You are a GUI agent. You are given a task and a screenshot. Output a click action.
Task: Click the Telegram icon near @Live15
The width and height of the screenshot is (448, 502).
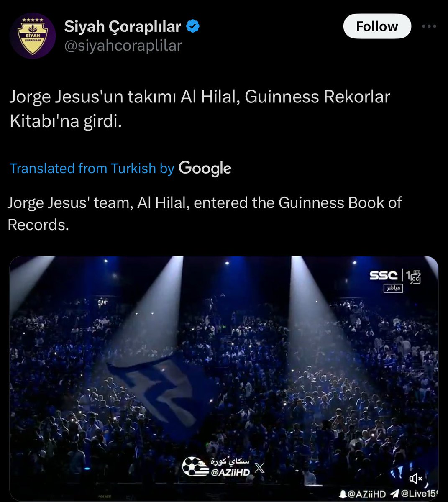pos(394,494)
